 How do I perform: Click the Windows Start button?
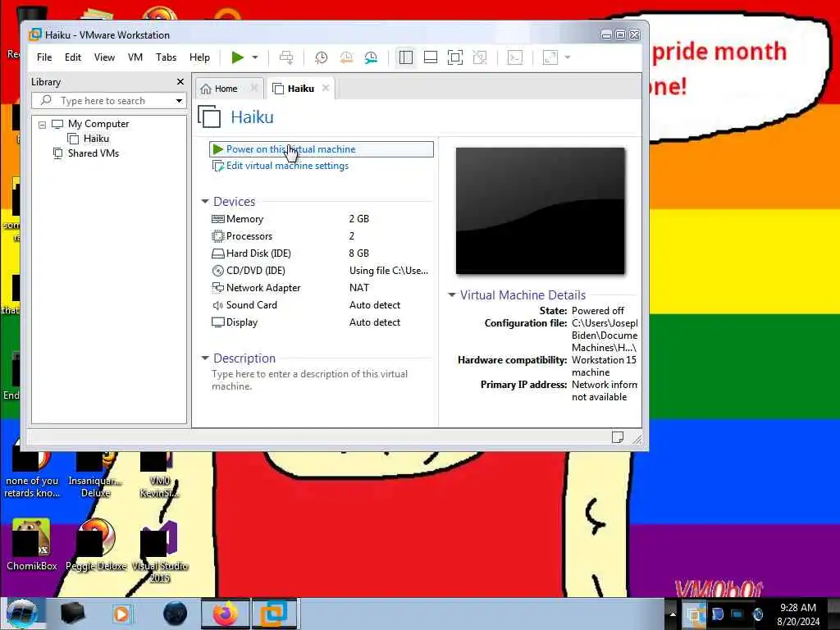point(21,614)
